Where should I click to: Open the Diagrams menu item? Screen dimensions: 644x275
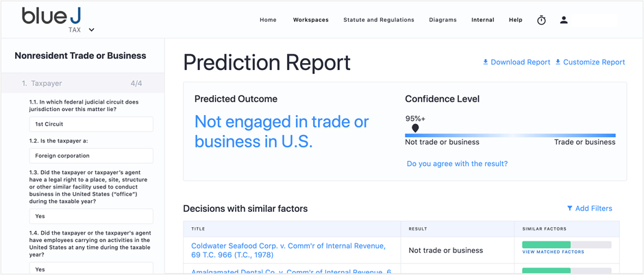(x=443, y=20)
